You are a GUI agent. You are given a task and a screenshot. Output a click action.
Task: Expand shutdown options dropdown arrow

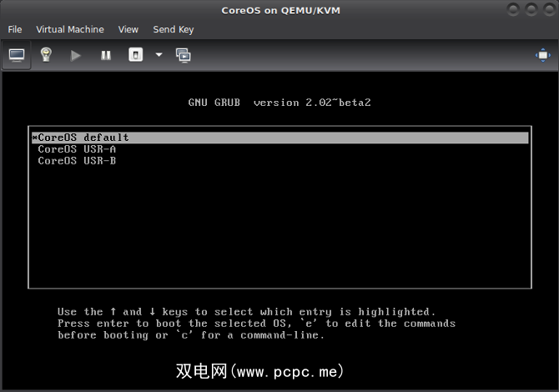click(159, 55)
